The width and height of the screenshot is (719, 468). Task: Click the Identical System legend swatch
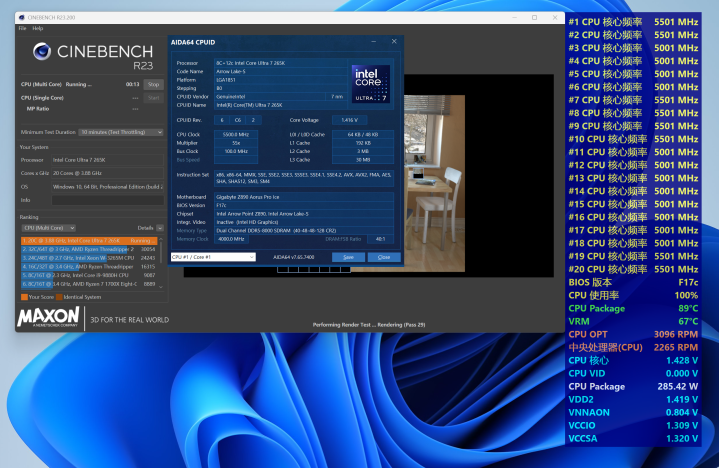pos(59,297)
